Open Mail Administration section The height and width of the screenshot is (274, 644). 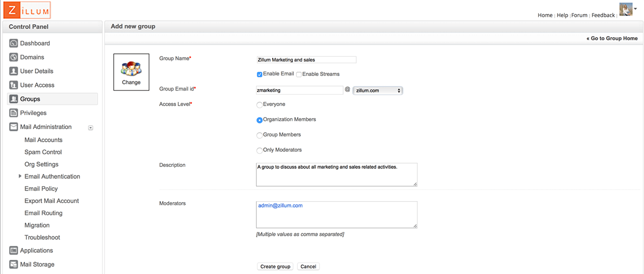click(x=46, y=127)
